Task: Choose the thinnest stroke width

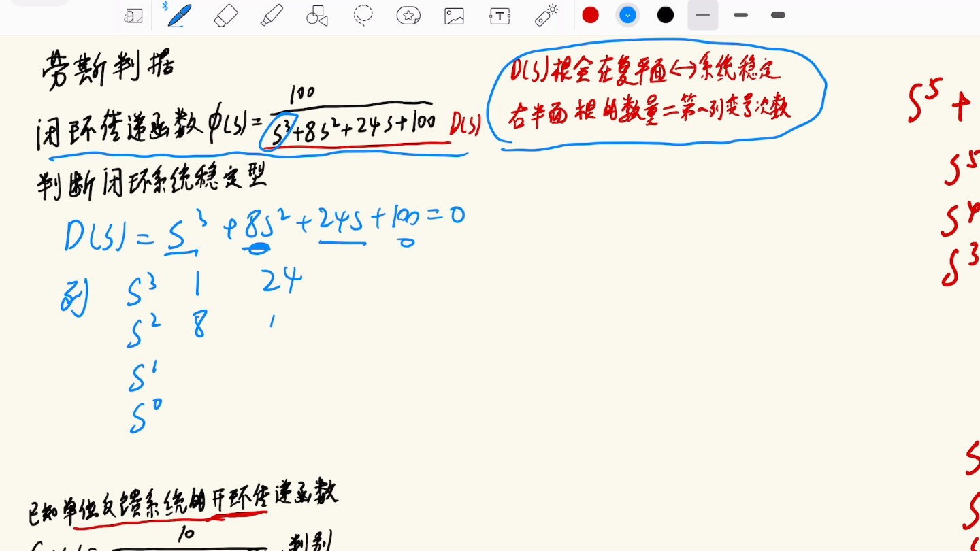Action: pos(703,15)
